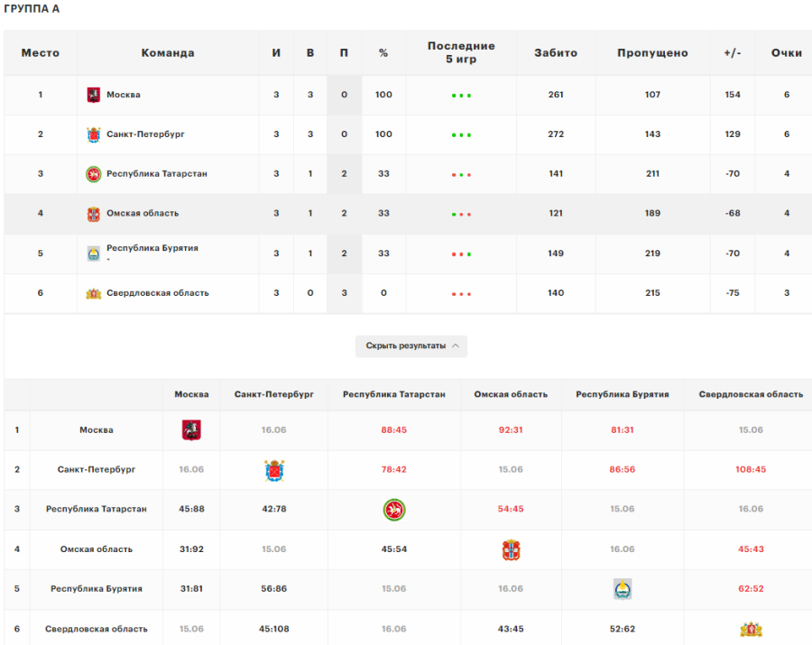Screen dimensions: 812x645
Task: Select the Пропущено column header
Action: click(652, 53)
